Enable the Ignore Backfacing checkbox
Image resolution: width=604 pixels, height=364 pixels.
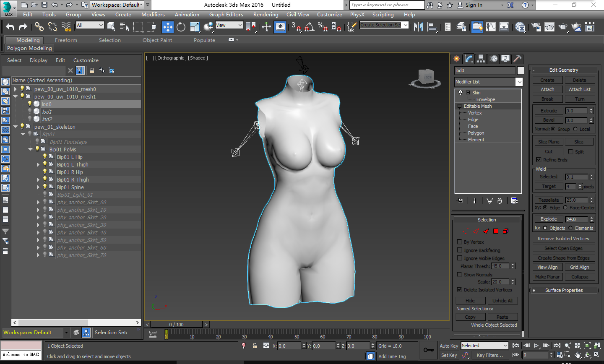coord(459,250)
